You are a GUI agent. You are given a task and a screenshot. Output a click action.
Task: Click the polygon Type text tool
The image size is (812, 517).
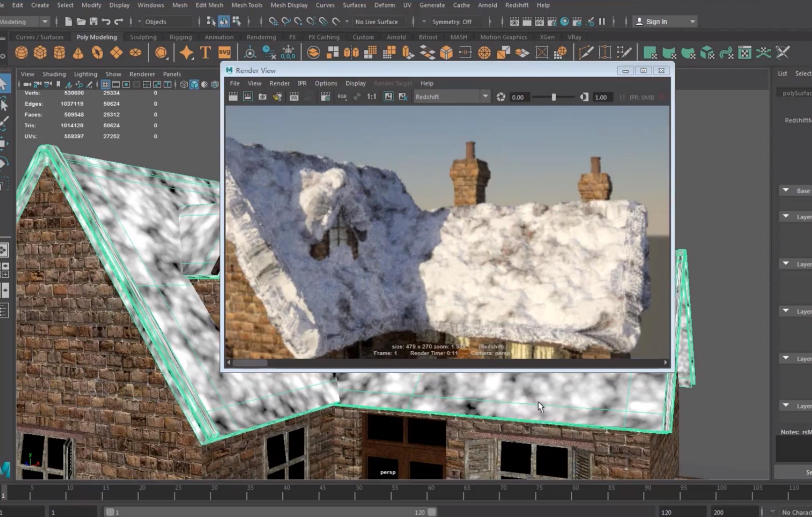(x=205, y=52)
